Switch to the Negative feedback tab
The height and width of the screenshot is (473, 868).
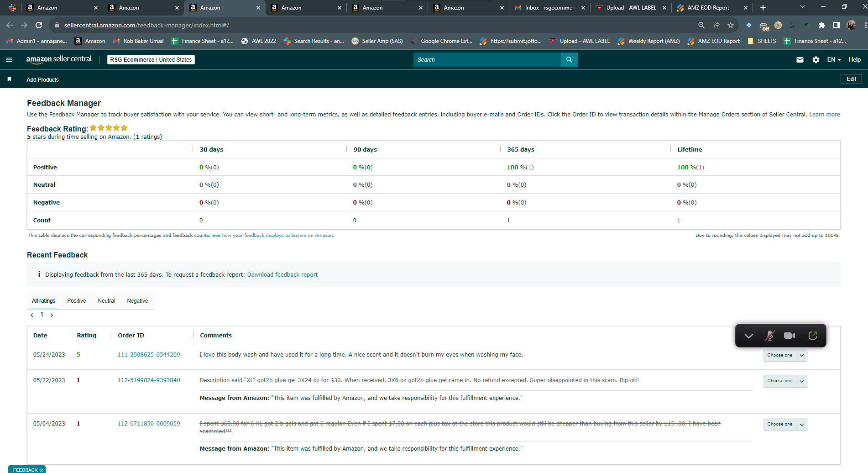[x=137, y=301]
